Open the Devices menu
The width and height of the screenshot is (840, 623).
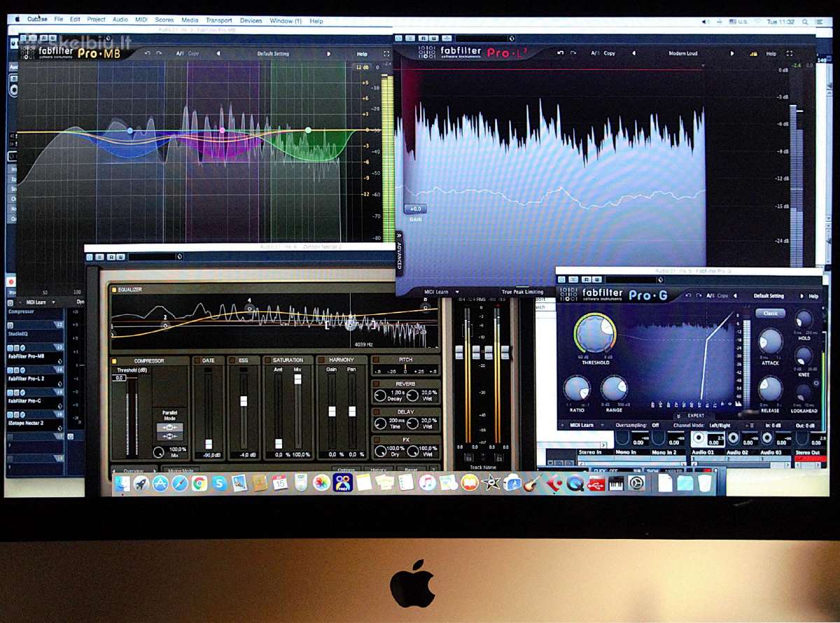(251, 20)
